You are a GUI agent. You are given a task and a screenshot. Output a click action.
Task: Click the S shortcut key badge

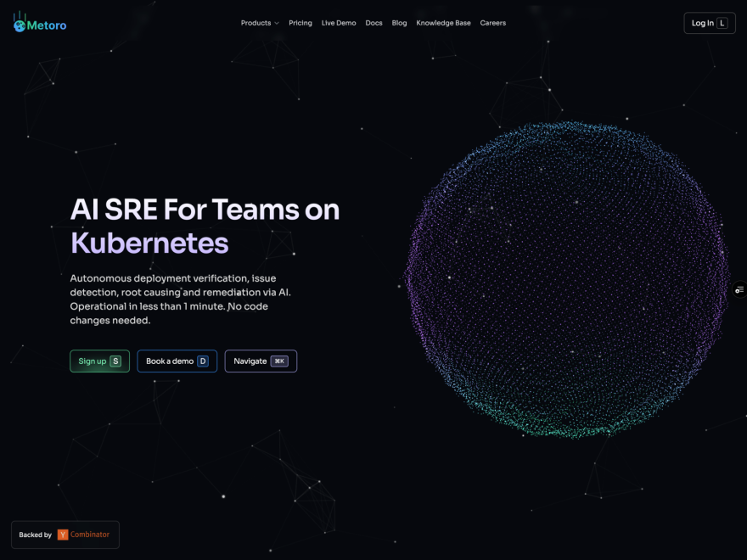pyautogui.click(x=115, y=361)
